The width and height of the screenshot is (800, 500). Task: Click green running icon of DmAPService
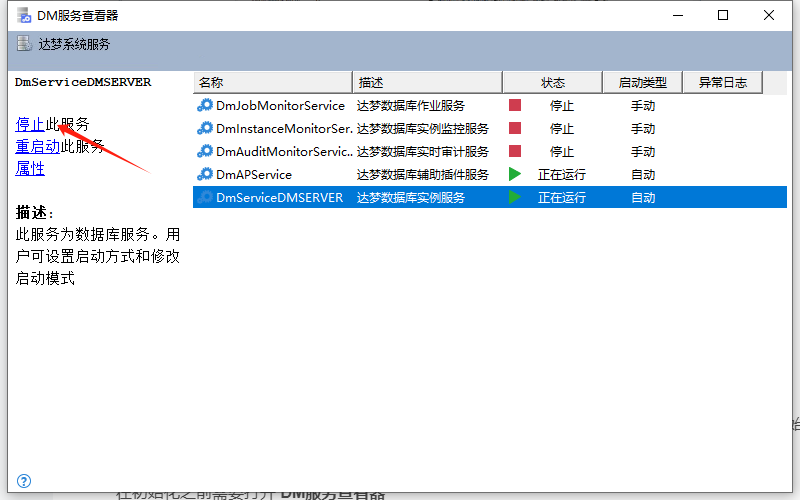point(515,174)
